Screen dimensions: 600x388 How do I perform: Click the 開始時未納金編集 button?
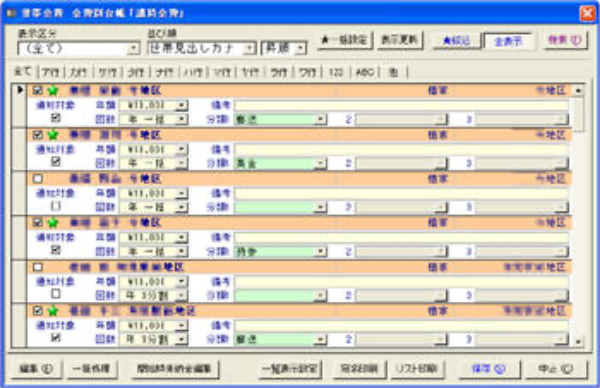174,369
